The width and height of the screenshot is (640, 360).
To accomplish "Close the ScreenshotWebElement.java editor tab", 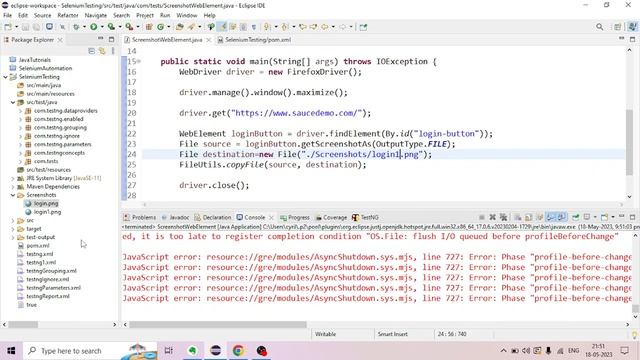I will (x=209, y=40).
